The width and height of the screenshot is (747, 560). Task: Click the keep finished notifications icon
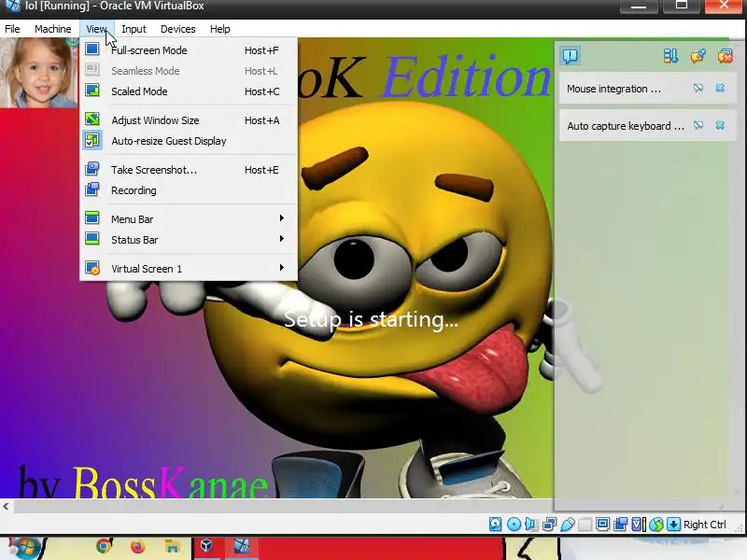pos(698,56)
